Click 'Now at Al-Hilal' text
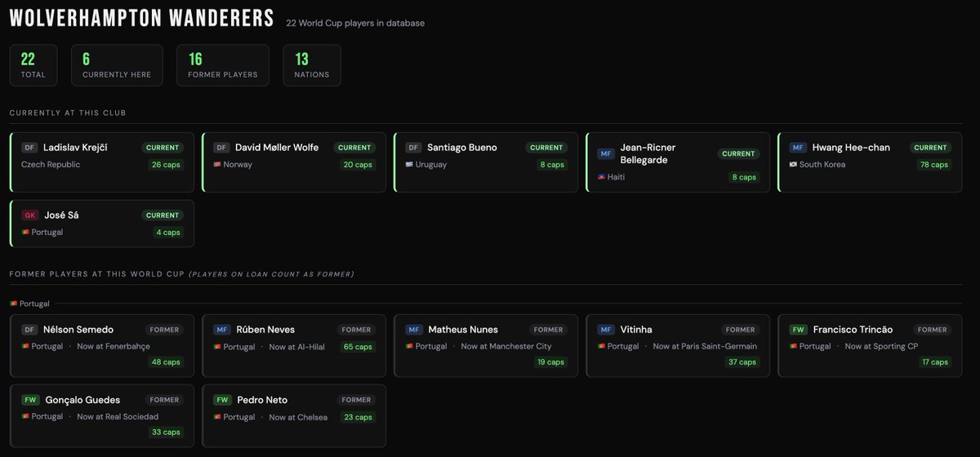980x457 pixels. (296, 346)
